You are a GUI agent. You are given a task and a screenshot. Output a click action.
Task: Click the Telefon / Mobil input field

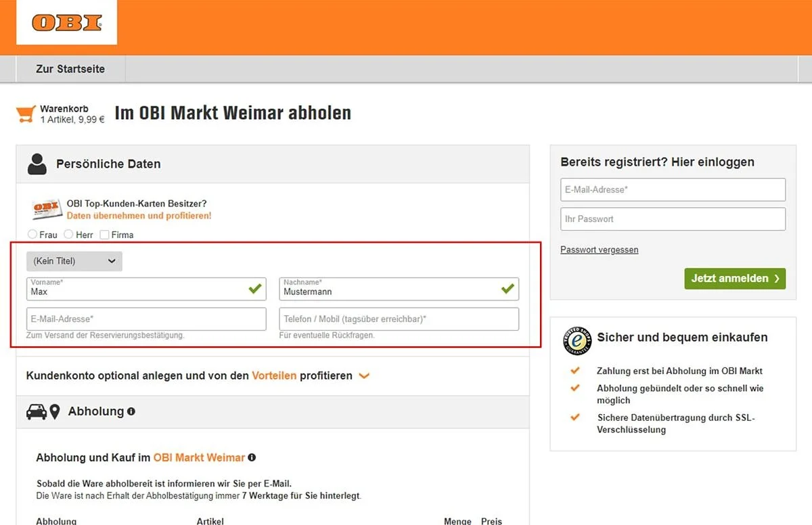[x=399, y=319]
